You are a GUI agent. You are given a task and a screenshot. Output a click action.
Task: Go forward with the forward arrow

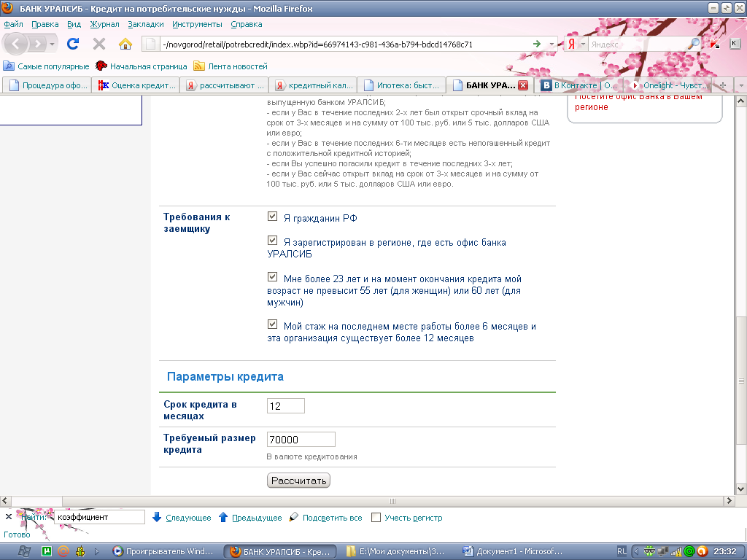37,44
